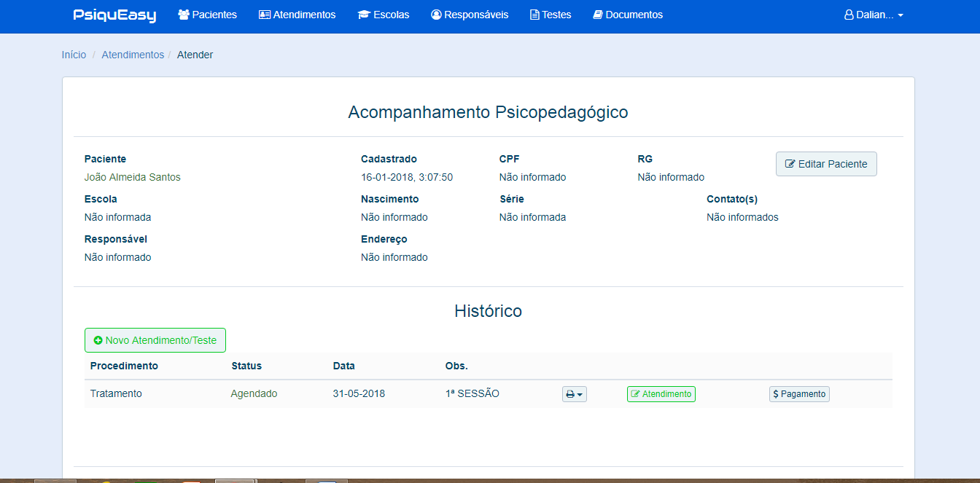Click the Pagamento dollar button
980x483 pixels.
pyautogui.click(x=799, y=394)
